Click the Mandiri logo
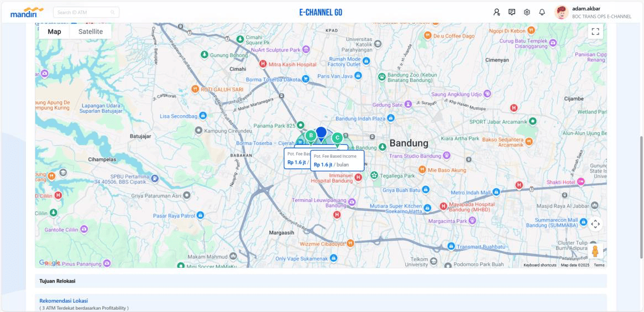 pos(27,12)
